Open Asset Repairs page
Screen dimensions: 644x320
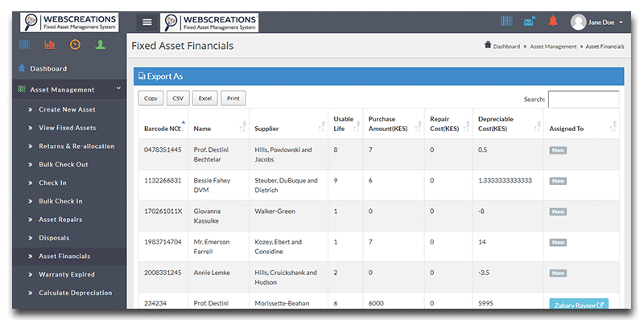[x=60, y=219]
